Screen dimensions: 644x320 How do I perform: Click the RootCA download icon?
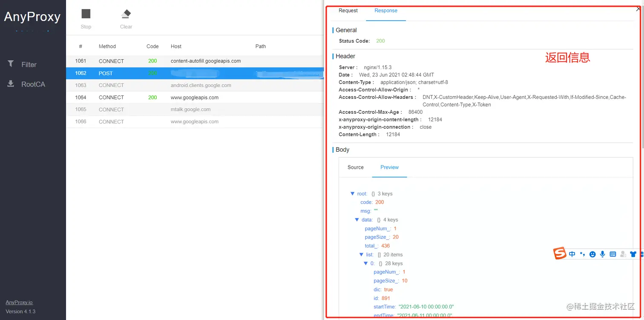(x=11, y=84)
